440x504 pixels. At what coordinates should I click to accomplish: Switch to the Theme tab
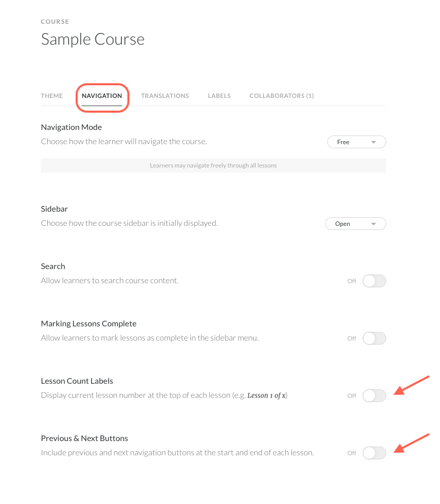[x=52, y=96]
